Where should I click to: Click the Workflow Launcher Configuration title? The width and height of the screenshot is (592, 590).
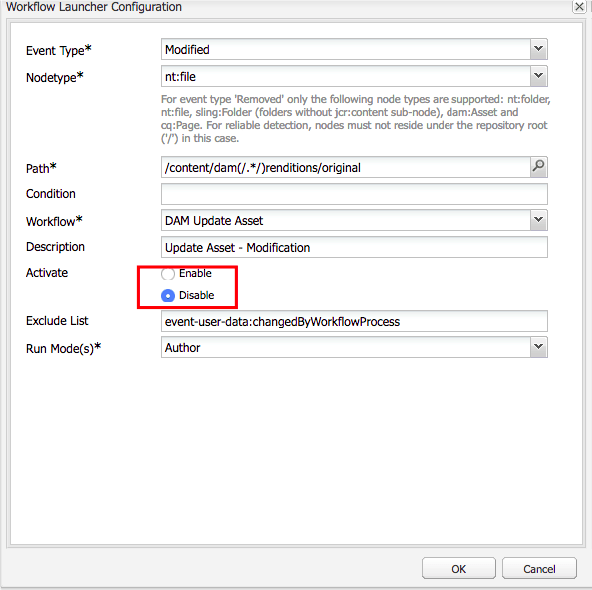click(x=94, y=6)
